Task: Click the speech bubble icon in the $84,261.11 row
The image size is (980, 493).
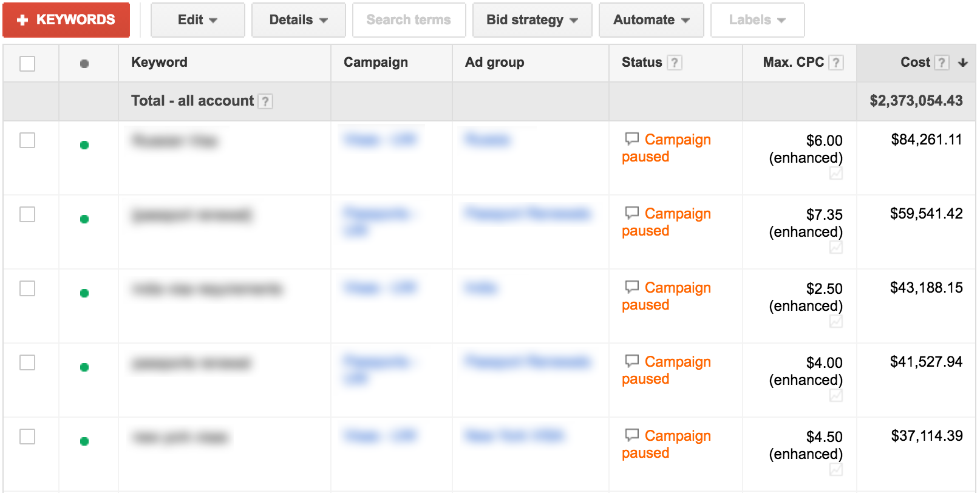Action: coord(631,139)
